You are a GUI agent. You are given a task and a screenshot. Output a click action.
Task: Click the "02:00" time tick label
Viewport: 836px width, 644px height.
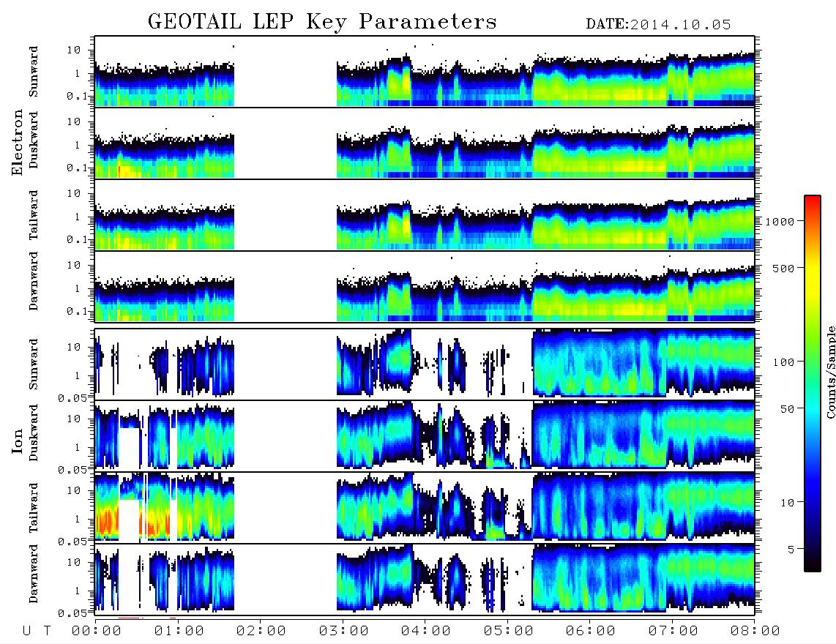coord(261,632)
